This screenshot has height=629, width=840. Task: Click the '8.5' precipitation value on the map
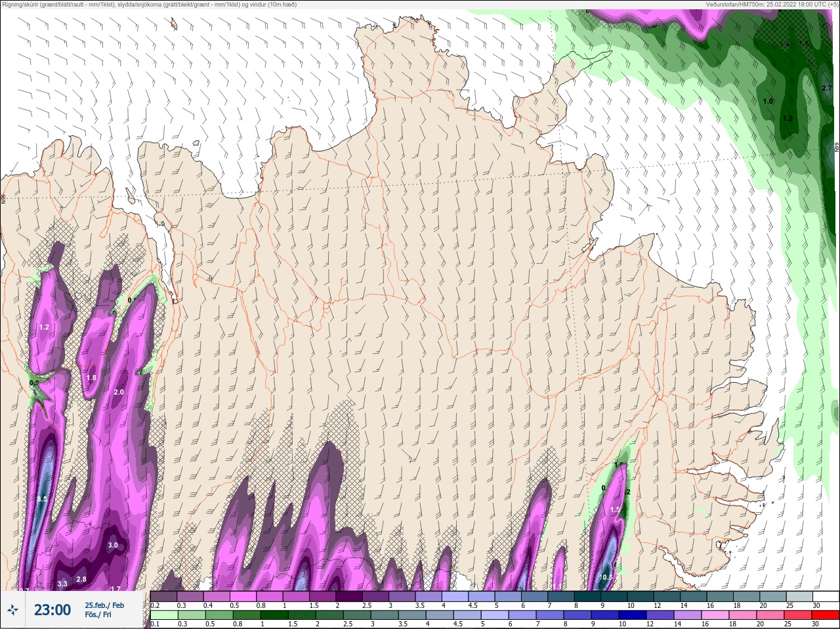(x=42, y=500)
